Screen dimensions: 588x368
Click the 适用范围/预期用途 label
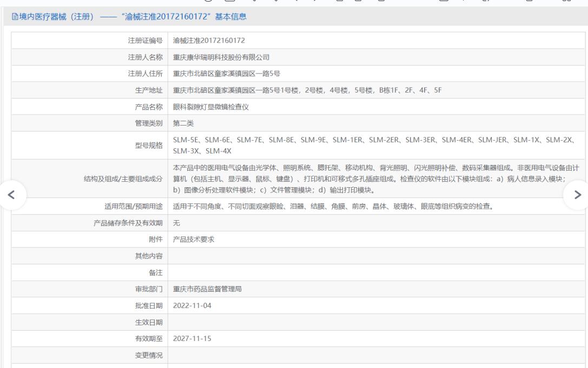134,206
